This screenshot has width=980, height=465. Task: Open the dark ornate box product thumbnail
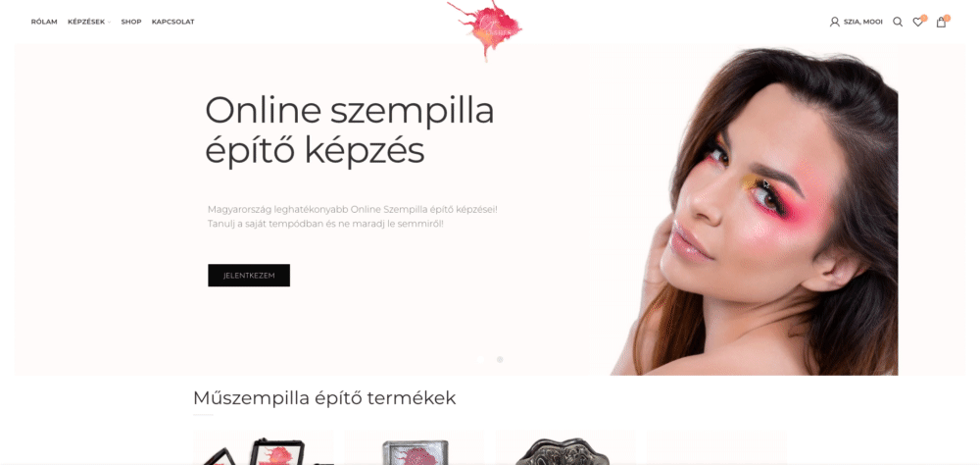(565, 448)
